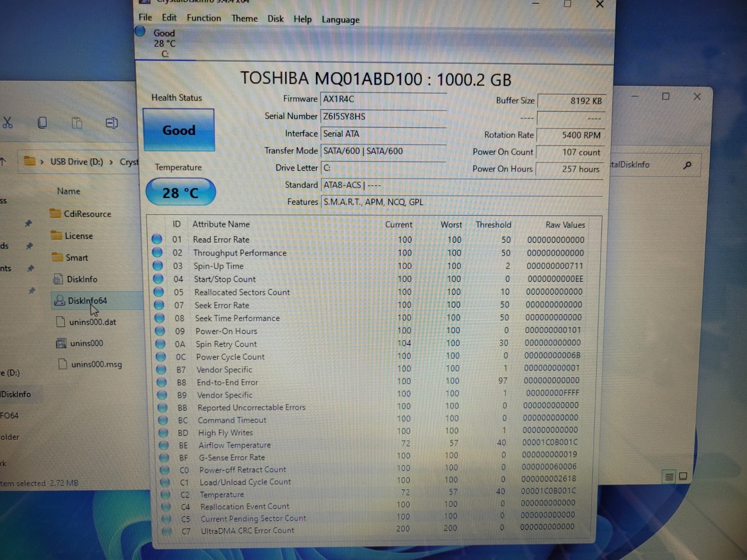Click the Standard ATA8-ACS field
The image size is (747, 560).
point(462,185)
